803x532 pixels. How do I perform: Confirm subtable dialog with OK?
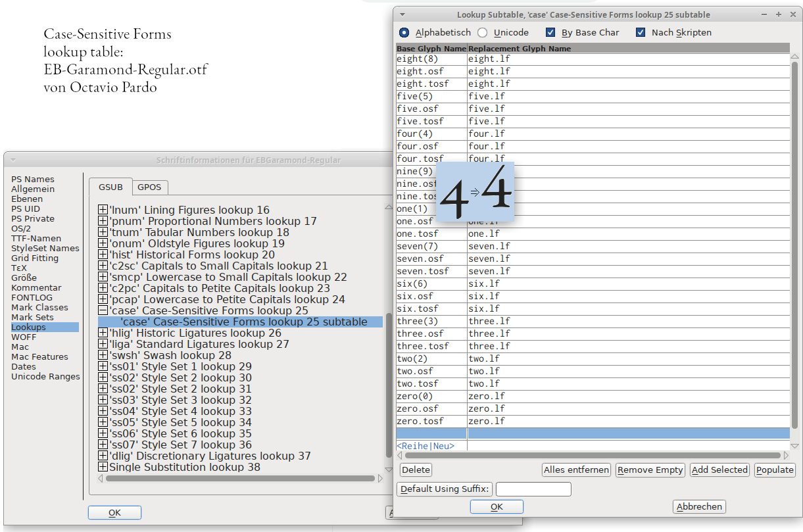[497, 506]
